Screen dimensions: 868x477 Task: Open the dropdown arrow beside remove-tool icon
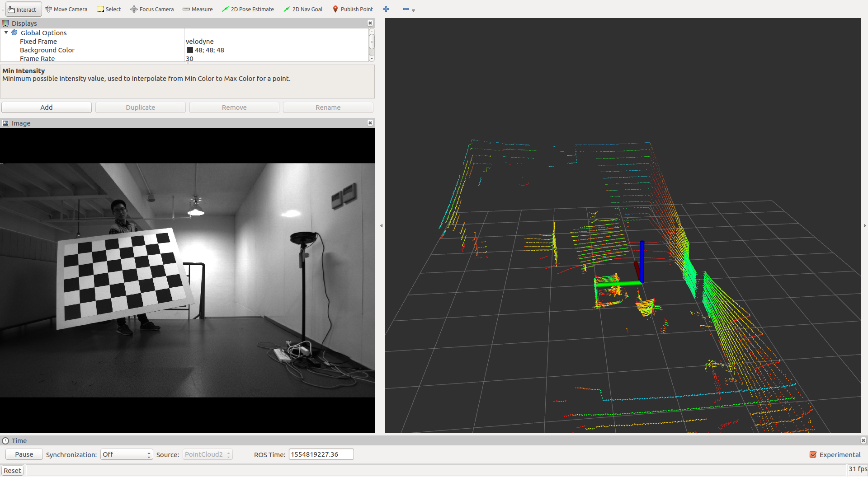pyautogui.click(x=413, y=10)
